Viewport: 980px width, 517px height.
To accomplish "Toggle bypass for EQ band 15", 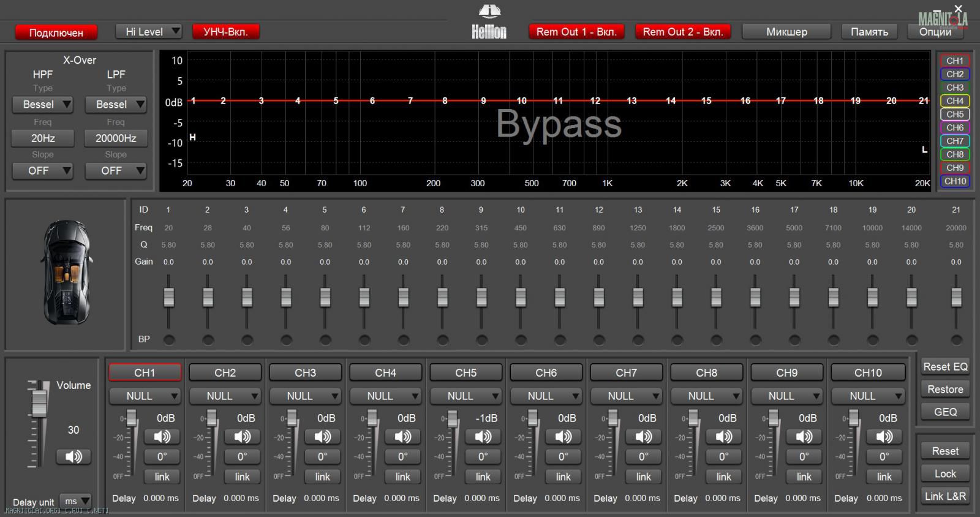I will click(716, 339).
